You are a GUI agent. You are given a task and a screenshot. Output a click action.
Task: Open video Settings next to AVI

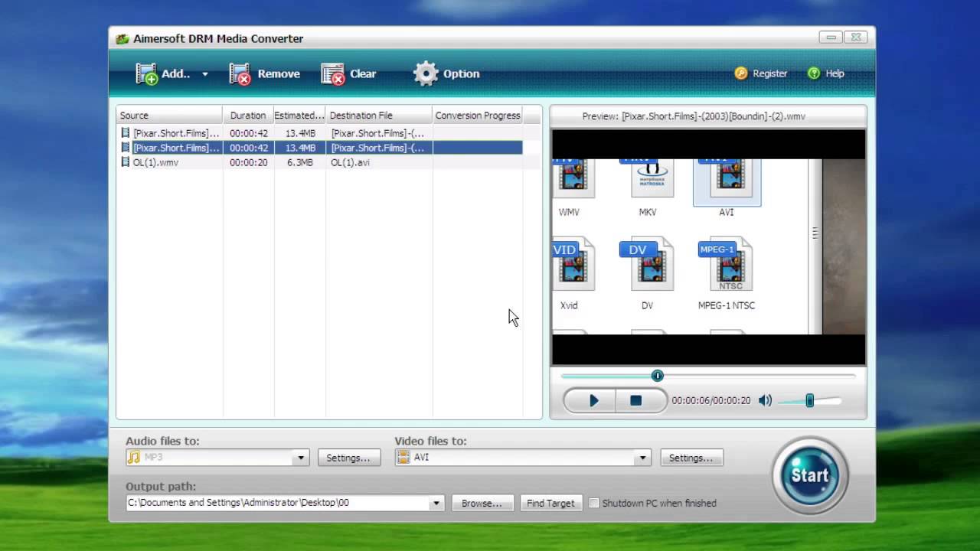(691, 458)
